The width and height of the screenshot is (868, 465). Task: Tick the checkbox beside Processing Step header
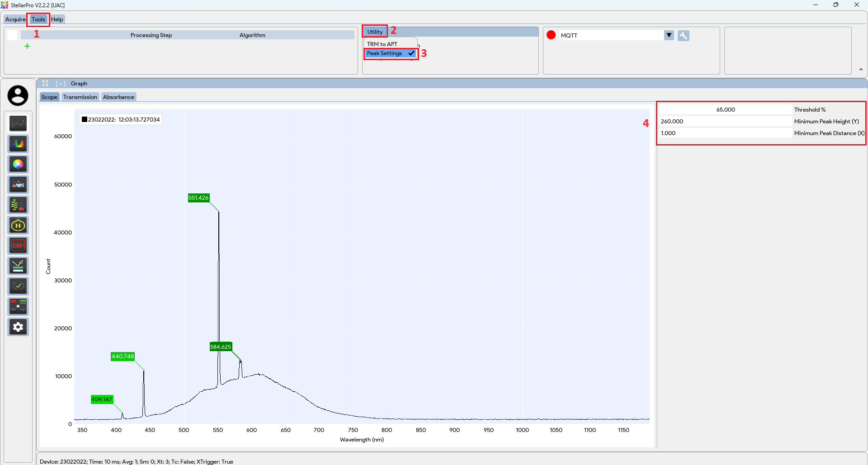(12, 35)
